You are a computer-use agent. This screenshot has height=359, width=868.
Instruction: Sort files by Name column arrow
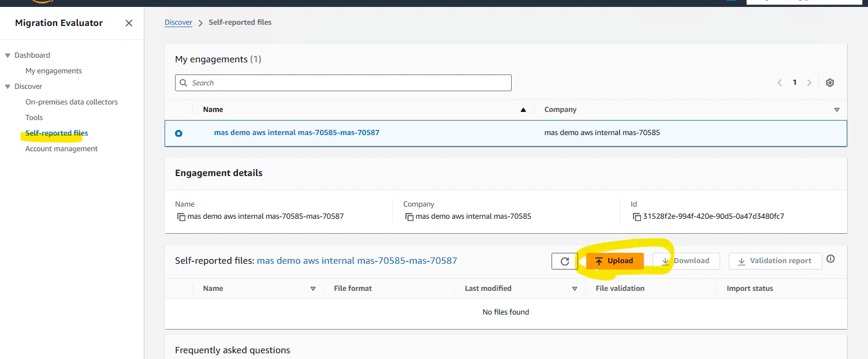click(x=313, y=289)
